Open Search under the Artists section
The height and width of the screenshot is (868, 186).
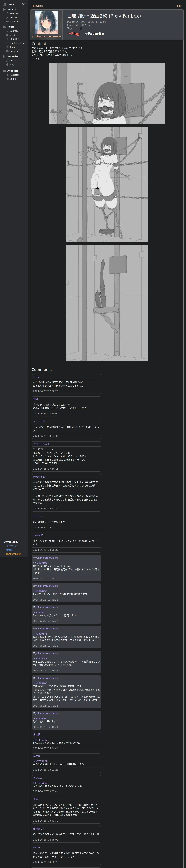point(12,13)
